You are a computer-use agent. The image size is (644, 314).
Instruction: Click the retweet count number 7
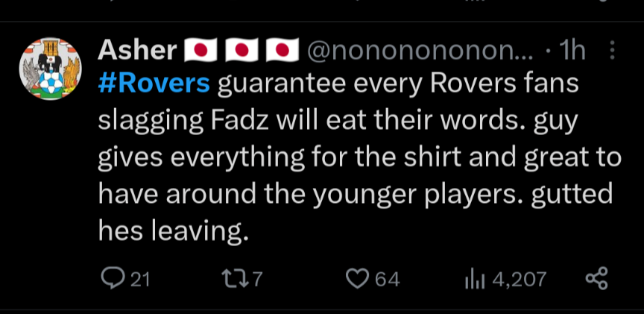click(256, 280)
